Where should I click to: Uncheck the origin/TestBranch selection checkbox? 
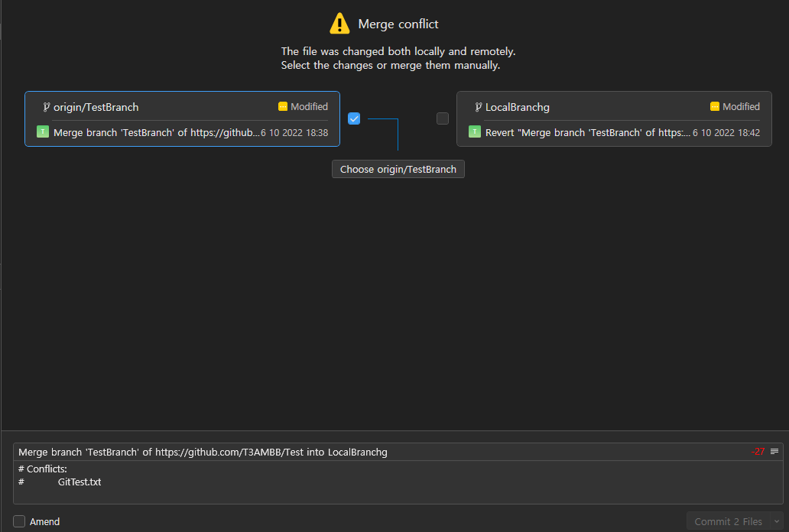click(353, 118)
